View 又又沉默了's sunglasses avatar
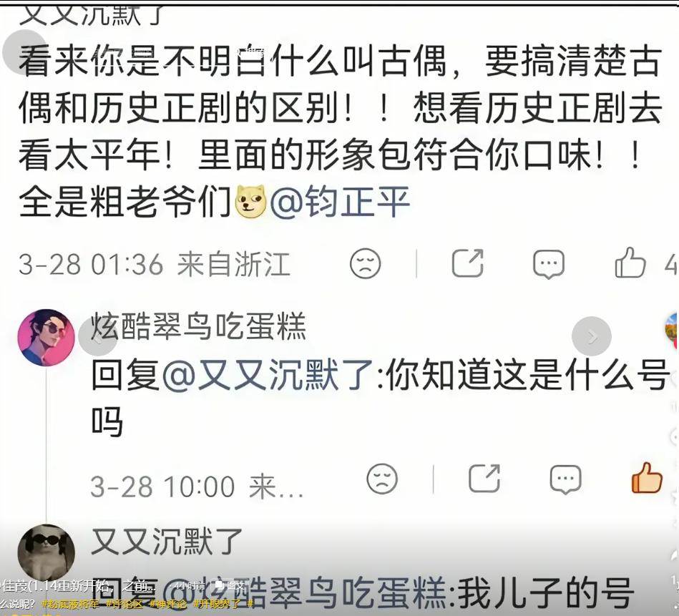The width and height of the screenshot is (679, 616). tap(46, 553)
